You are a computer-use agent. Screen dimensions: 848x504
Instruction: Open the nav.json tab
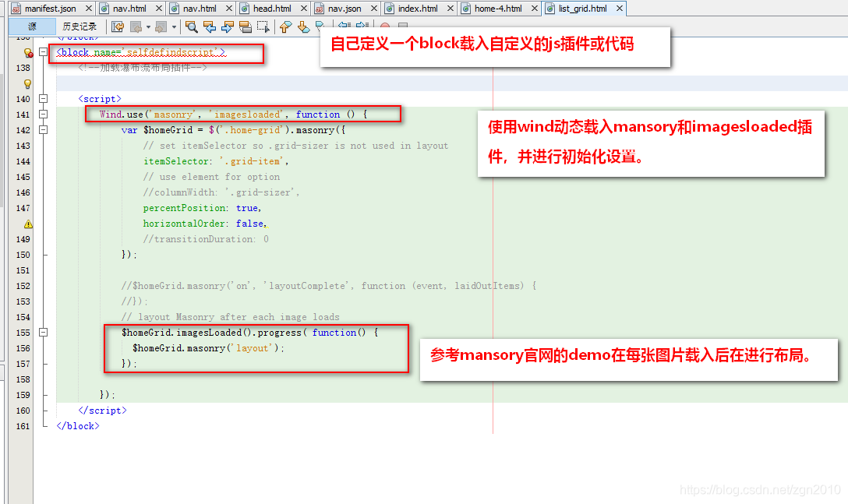click(x=344, y=9)
